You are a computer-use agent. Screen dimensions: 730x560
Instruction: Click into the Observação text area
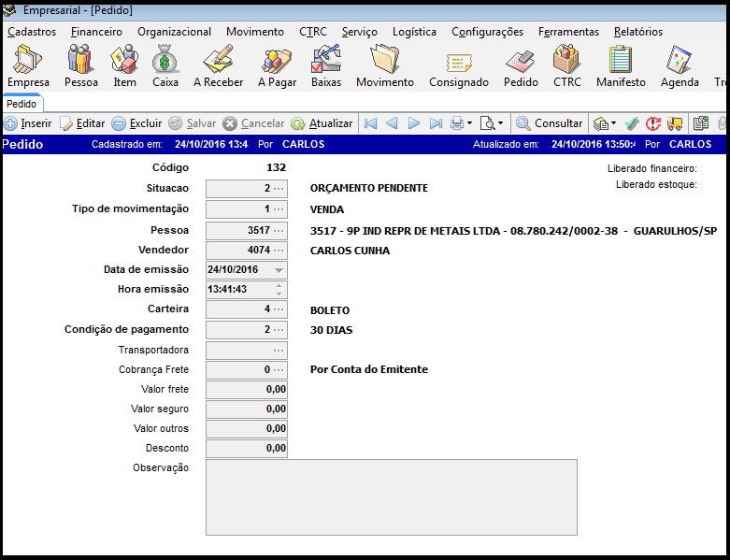pyautogui.click(x=391, y=496)
